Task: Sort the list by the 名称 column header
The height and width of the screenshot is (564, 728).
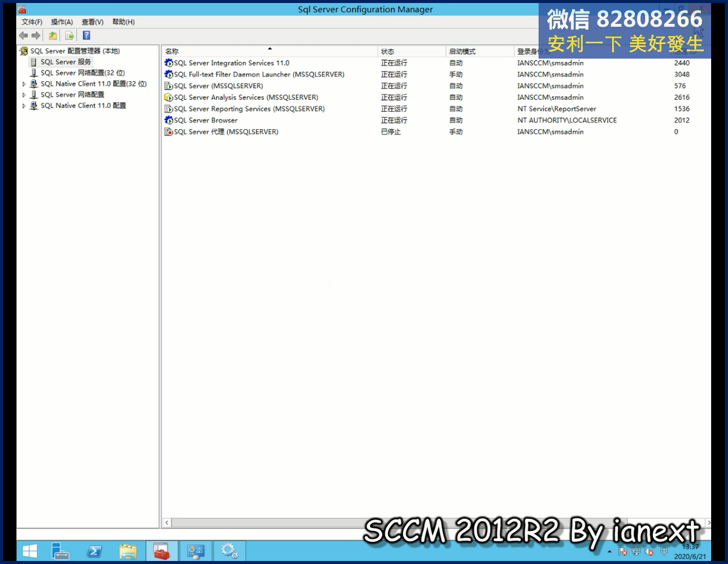Action: click(270, 52)
